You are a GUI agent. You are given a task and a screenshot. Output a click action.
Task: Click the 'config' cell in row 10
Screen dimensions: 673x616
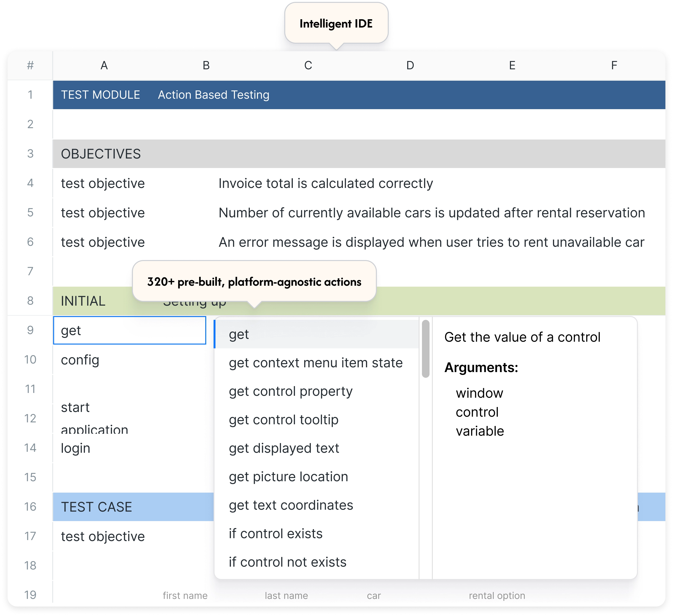80,360
